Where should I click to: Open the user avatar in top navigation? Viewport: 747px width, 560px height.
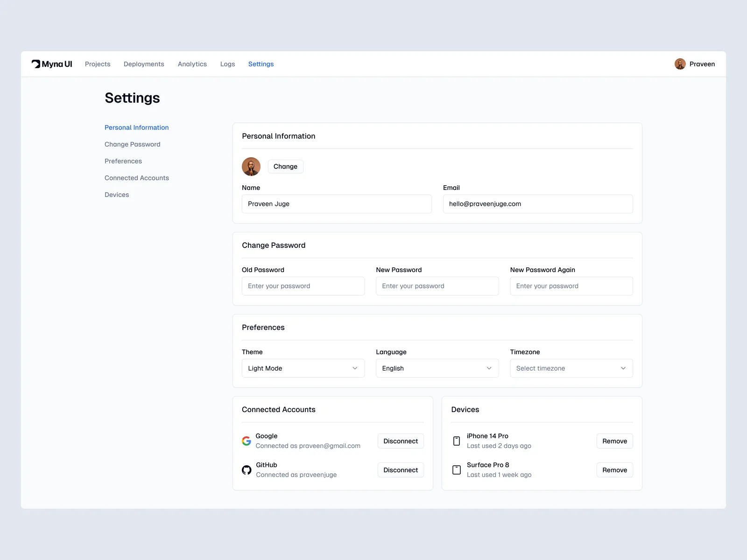point(680,64)
